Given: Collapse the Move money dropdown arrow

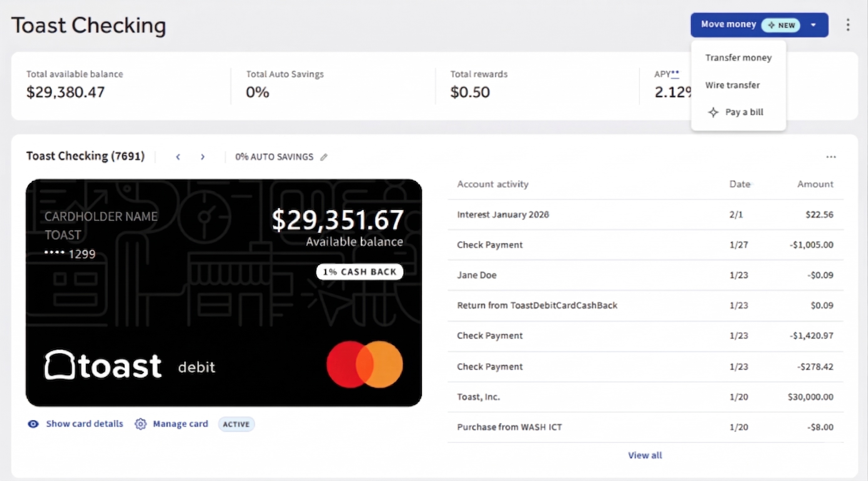Looking at the screenshot, I should 813,25.
